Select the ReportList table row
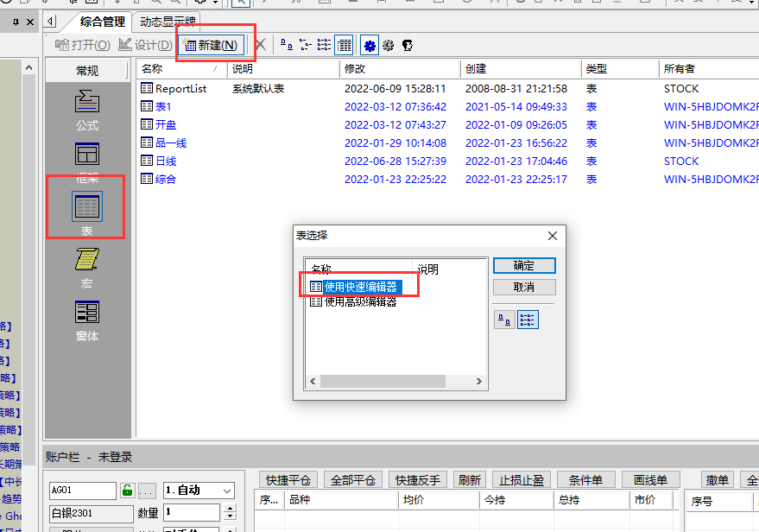 pyautogui.click(x=448, y=89)
